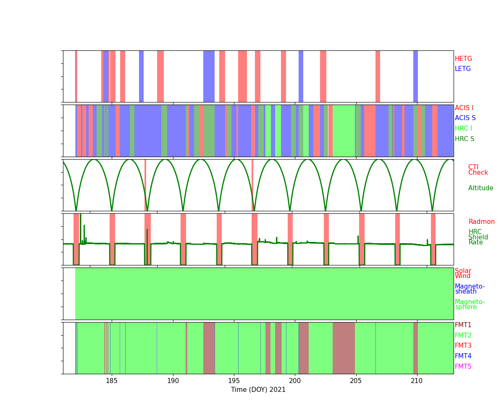Click the FMT2 legend label
This screenshot has height=420, width=504.
[463, 336]
